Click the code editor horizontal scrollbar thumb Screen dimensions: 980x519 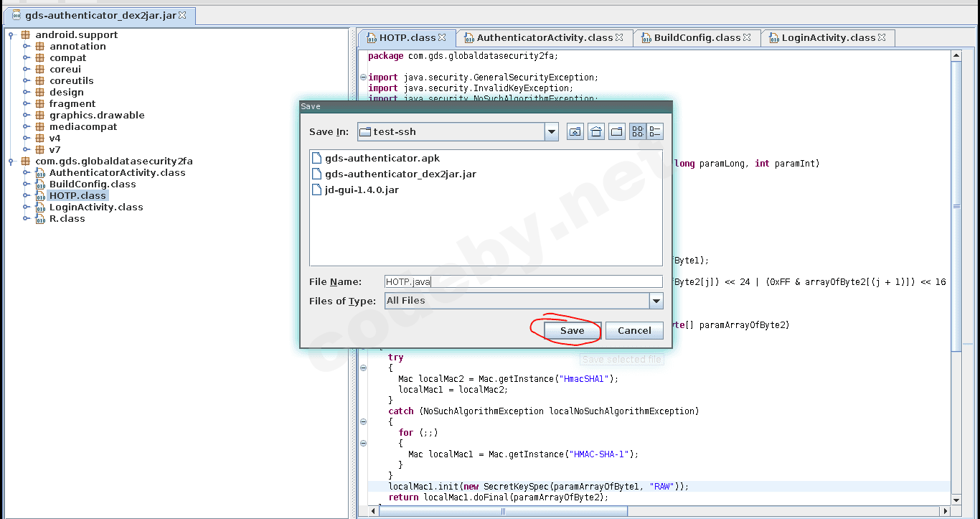[503, 512]
